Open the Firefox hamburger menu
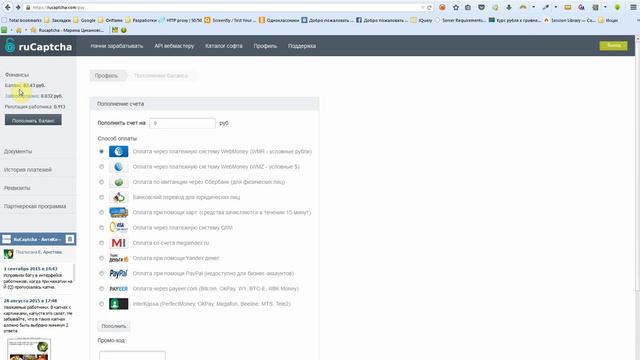The width and height of the screenshot is (640, 360). (x=633, y=7)
